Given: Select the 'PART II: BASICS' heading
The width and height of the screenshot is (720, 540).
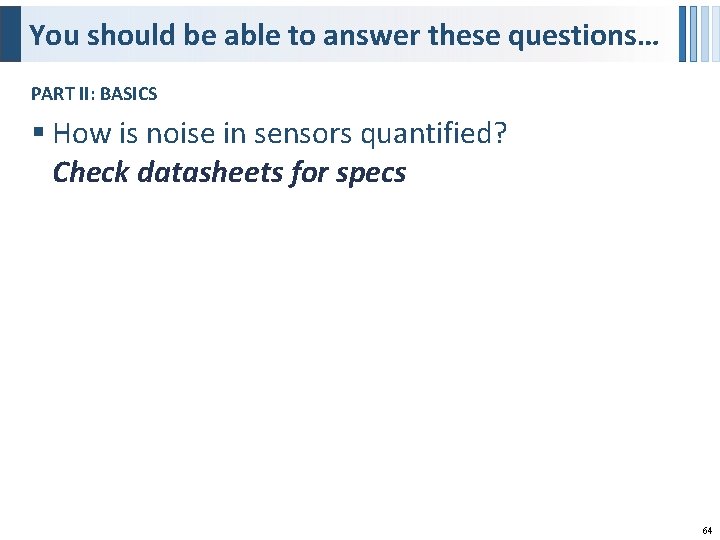Looking at the screenshot, I should (94, 94).
